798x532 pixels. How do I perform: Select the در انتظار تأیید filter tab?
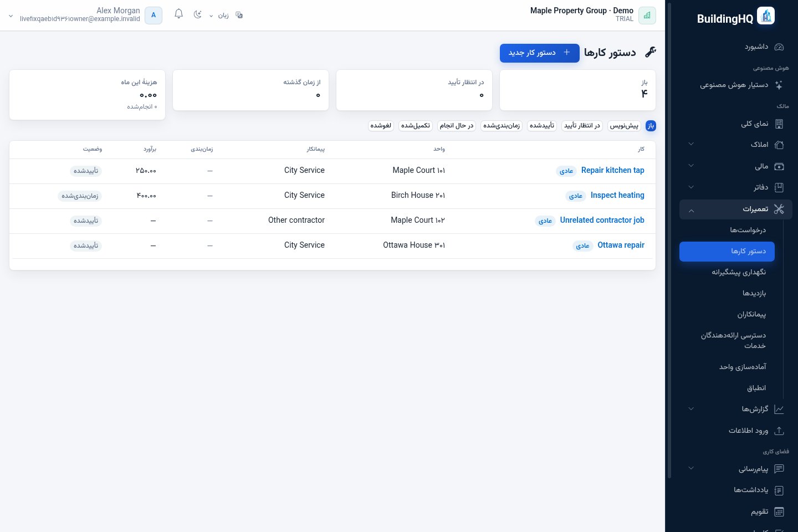tap(582, 126)
